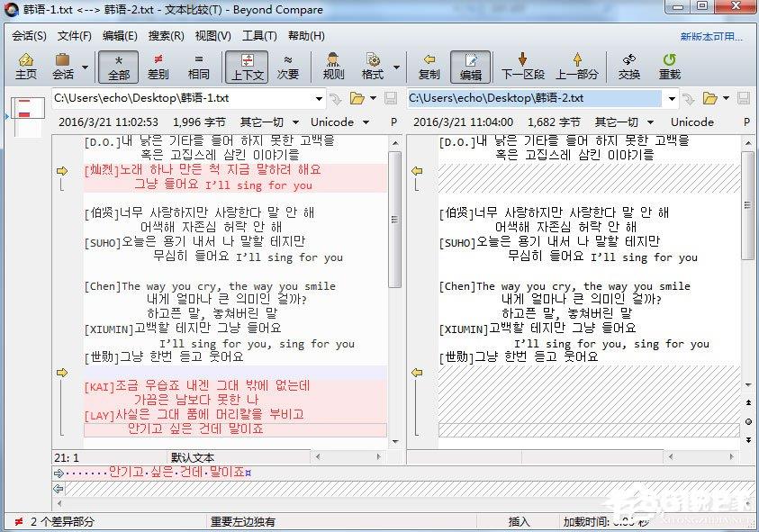Click the 重载 reload icon
Viewport: 759px width, 532px height.
[x=670, y=67]
